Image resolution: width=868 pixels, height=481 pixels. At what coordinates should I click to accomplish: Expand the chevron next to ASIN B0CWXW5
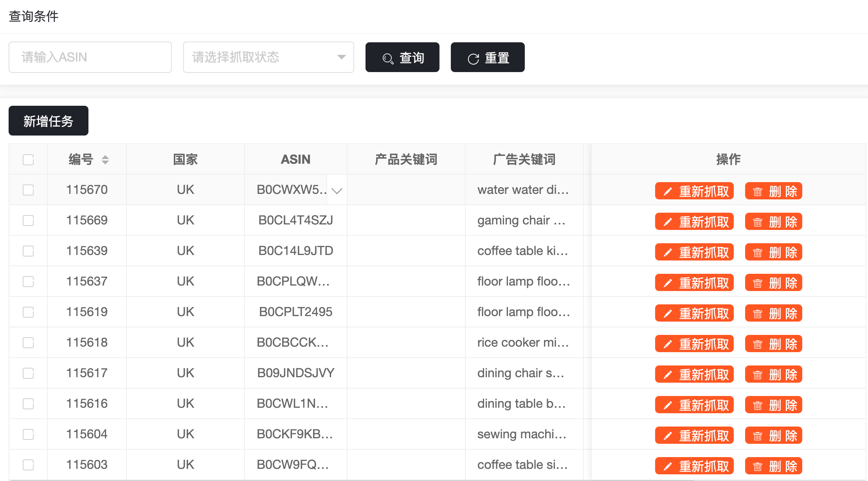[337, 191]
